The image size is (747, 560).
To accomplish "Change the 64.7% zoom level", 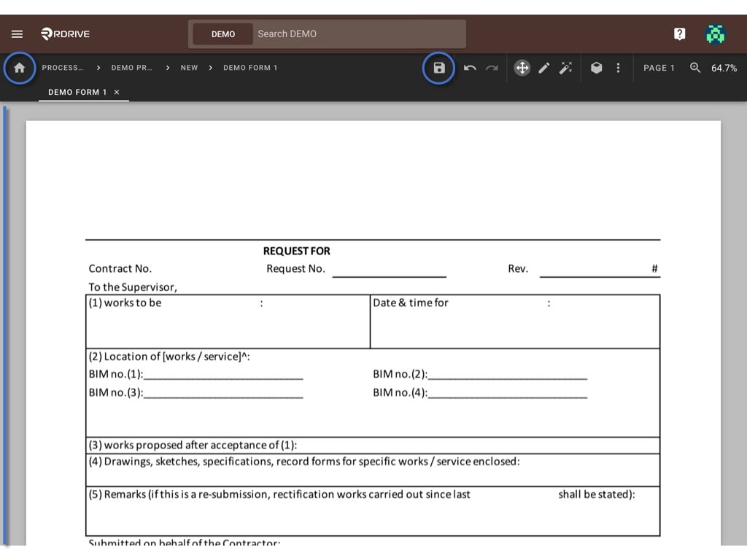I will (x=724, y=68).
